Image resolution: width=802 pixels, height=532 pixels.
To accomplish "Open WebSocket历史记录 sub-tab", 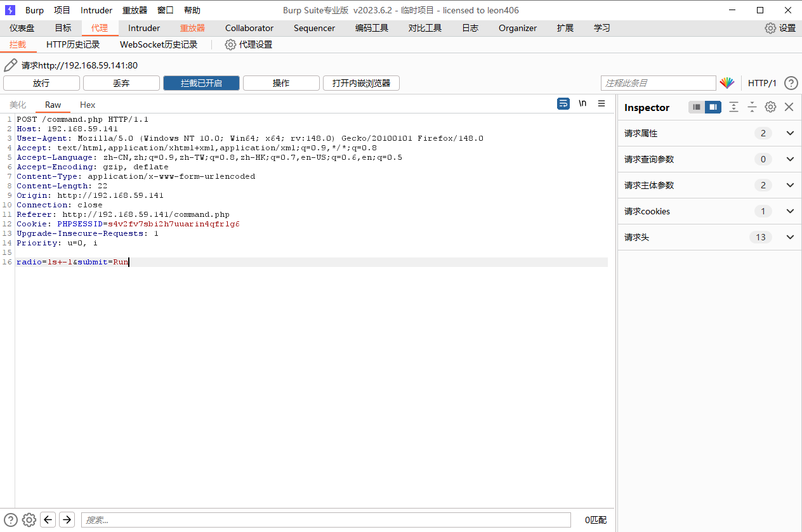I will coord(159,44).
